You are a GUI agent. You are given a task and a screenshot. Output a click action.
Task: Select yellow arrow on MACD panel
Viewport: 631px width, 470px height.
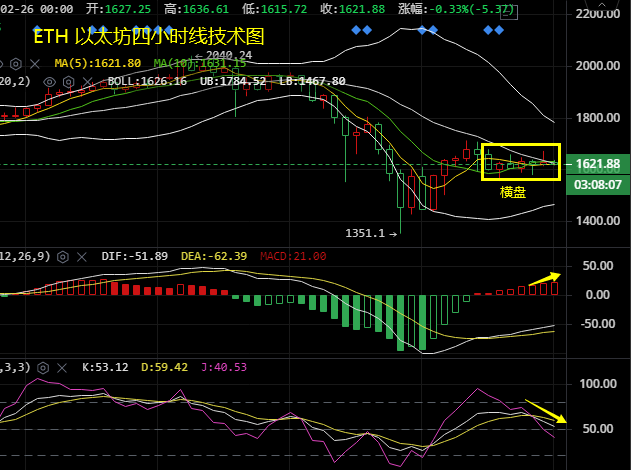(545, 276)
